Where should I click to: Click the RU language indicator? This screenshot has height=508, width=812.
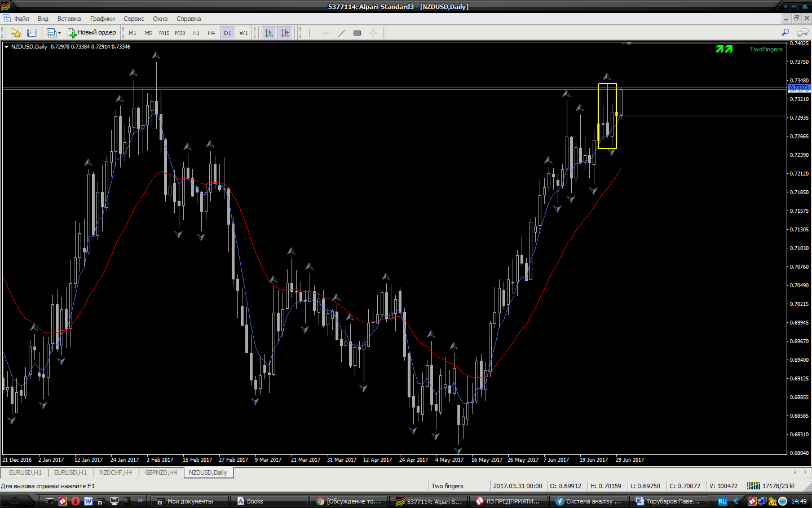pos(722,501)
